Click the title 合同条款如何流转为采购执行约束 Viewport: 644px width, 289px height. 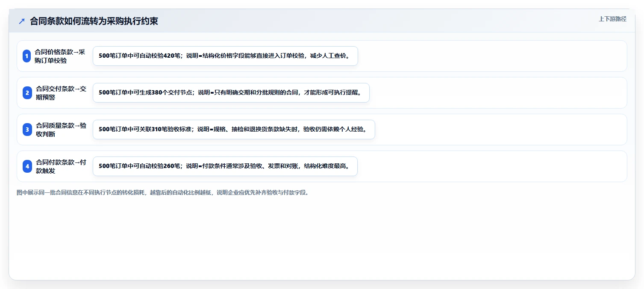point(94,21)
